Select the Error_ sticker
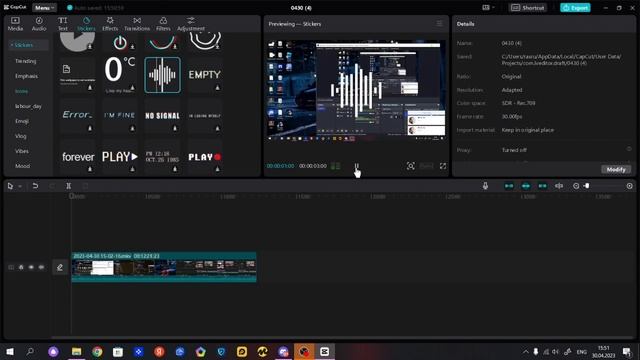This screenshot has width=640, height=360. pyautogui.click(x=77, y=115)
